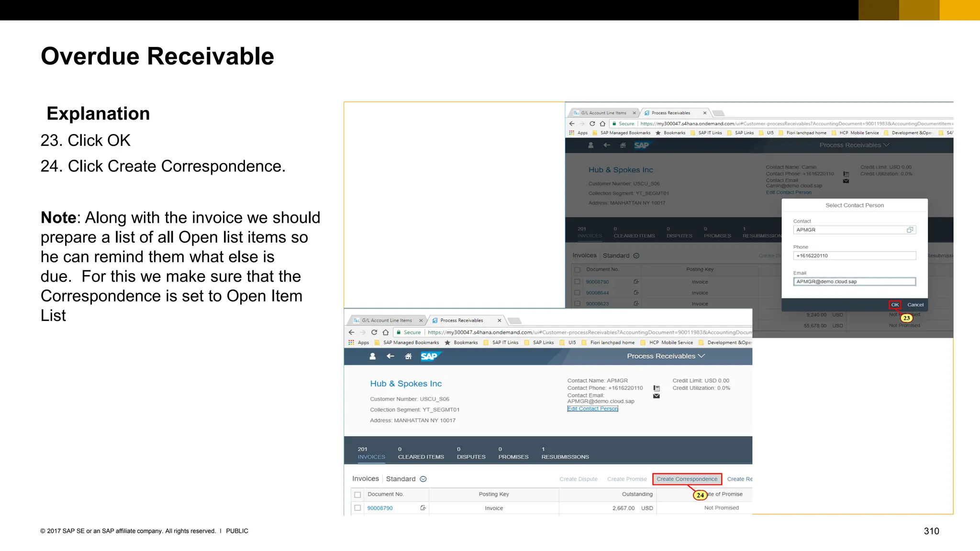Open the Standard variant dropdown chevron

(423, 479)
